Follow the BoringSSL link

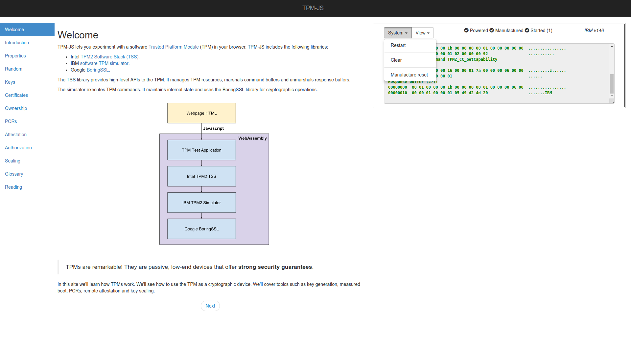pos(98,70)
